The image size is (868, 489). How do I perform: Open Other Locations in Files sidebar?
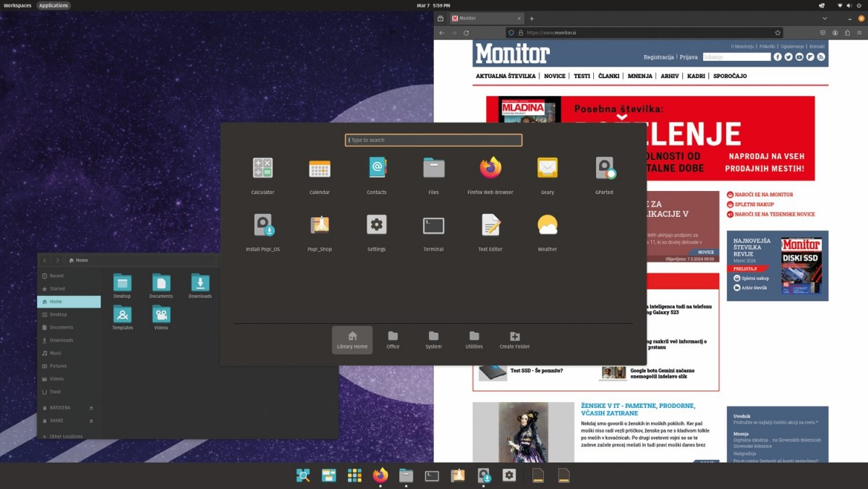[x=69, y=436]
